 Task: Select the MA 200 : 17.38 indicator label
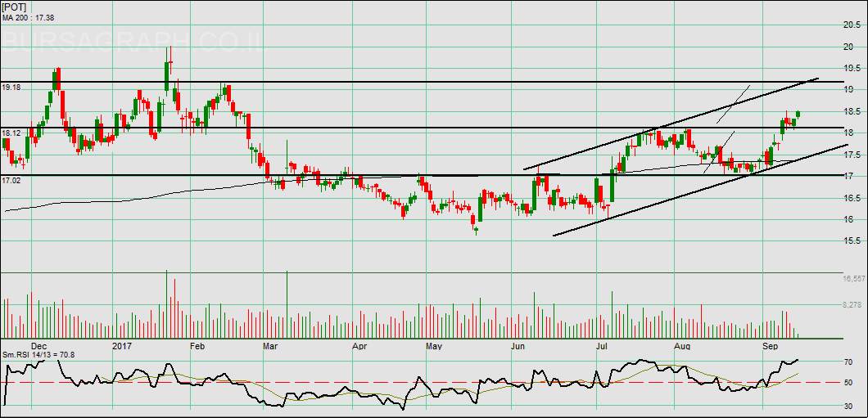(28, 18)
